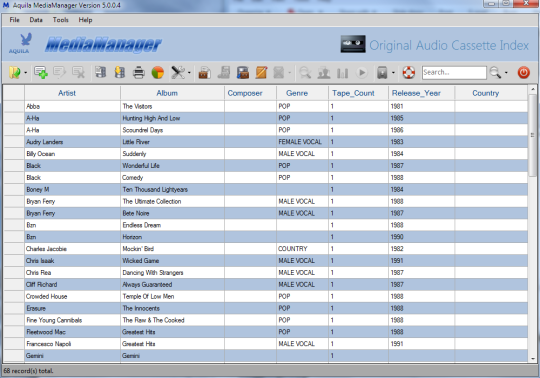Print the list with printer icon
The width and height of the screenshot is (540, 378).
[x=139, y=73]
